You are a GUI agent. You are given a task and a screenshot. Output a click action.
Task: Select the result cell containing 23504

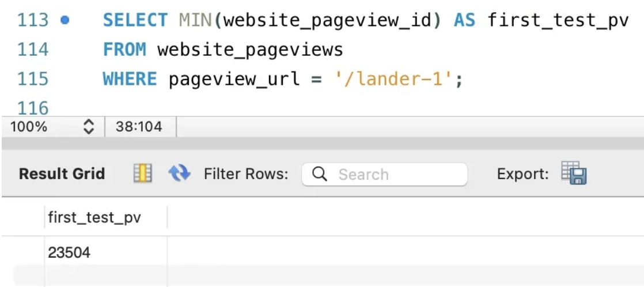click(x=69, y=252)
